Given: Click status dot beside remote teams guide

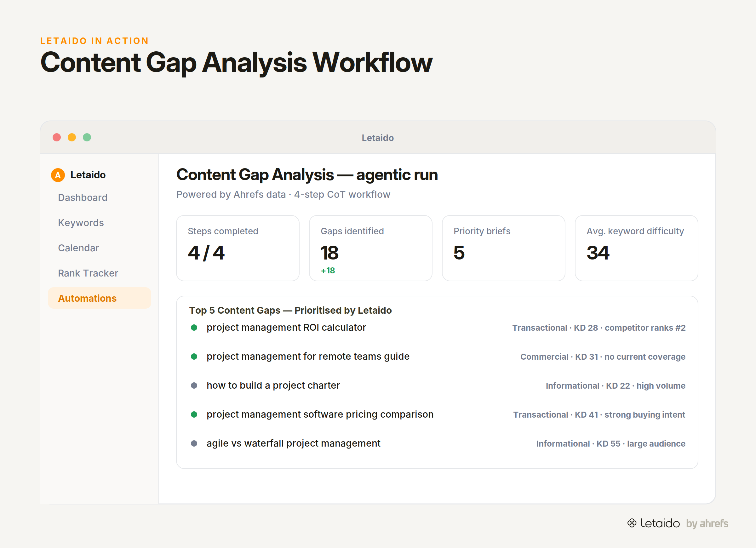Looking at the screenshot, I should click(x=194, y=356).
